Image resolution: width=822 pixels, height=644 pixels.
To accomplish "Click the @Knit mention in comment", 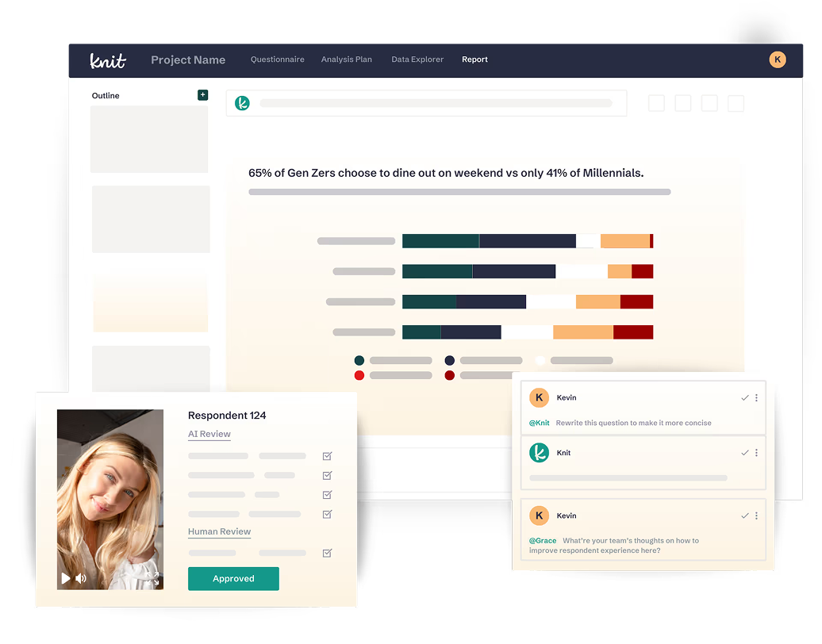I will point(539,423).
